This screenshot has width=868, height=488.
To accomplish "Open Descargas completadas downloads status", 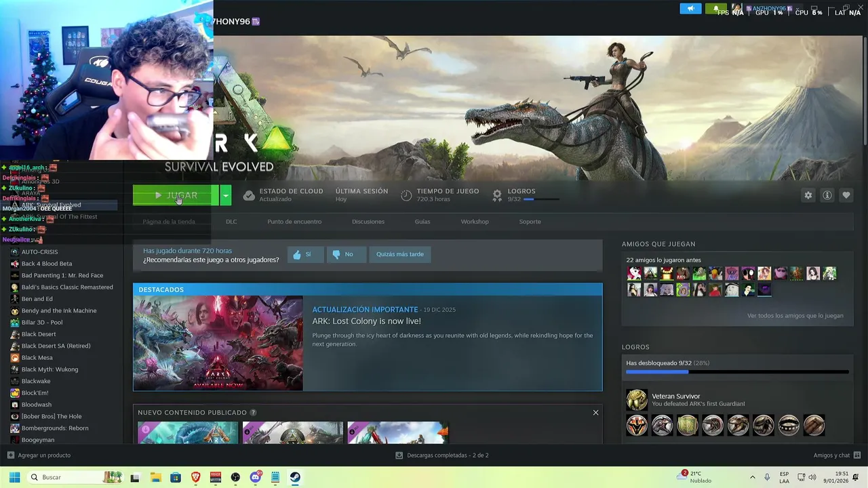I will [442, 455].
